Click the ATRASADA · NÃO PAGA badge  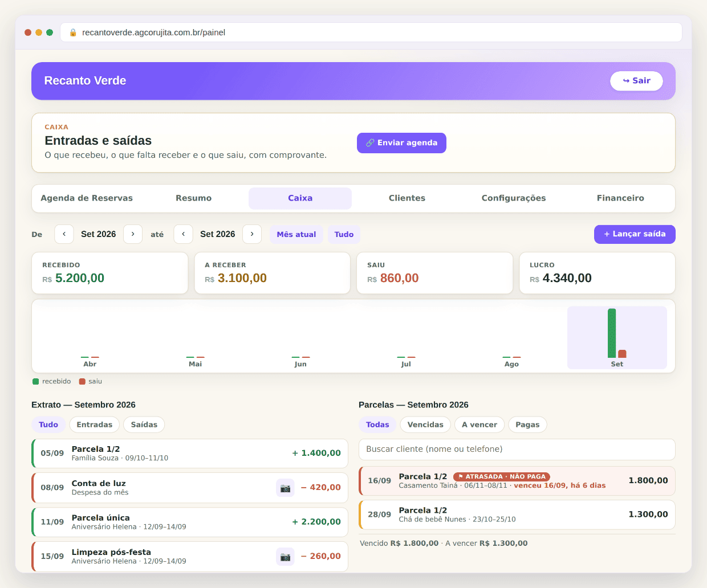(x=502, y=477)
